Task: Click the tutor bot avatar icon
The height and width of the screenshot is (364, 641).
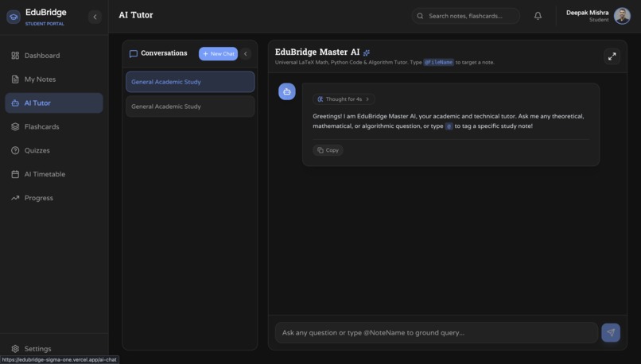Action: 287,91
